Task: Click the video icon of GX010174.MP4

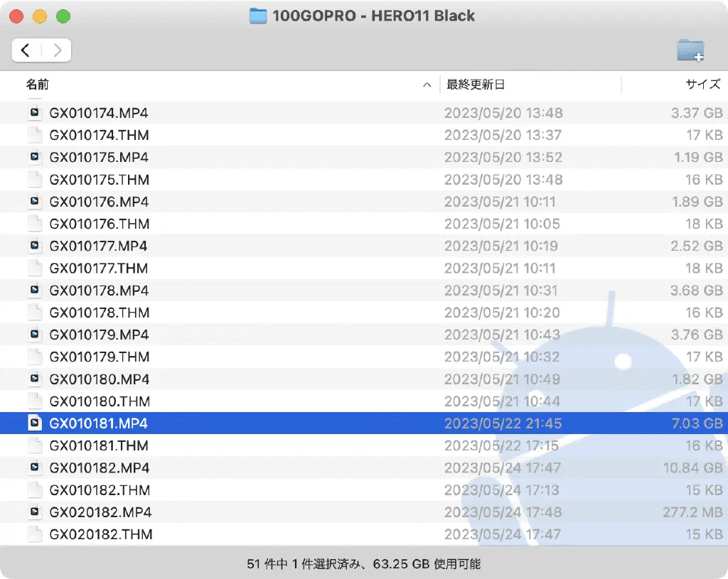Action: tap(35, 113)
